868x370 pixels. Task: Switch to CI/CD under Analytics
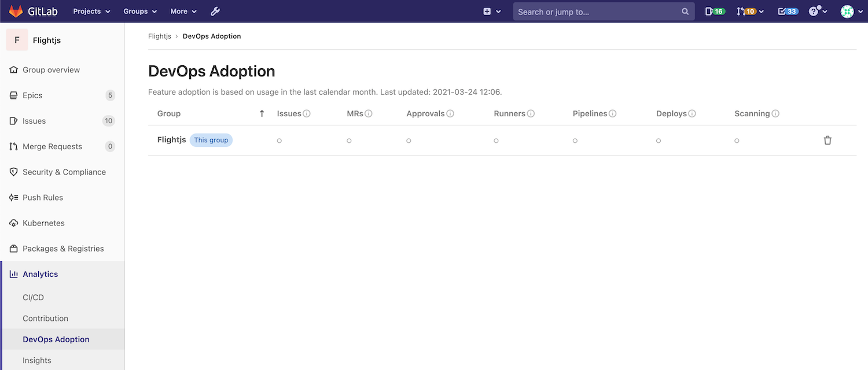click(33, 297)
